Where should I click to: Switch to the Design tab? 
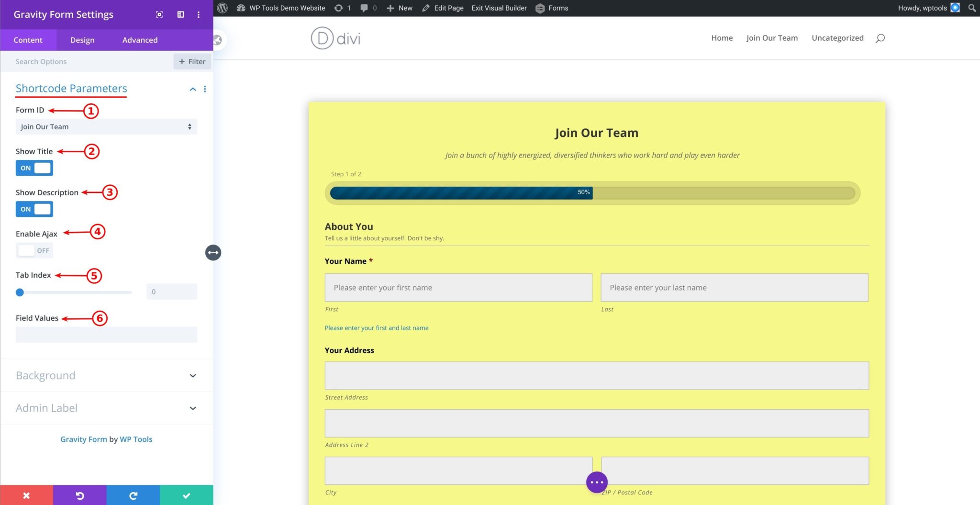[x=82, y=40]
